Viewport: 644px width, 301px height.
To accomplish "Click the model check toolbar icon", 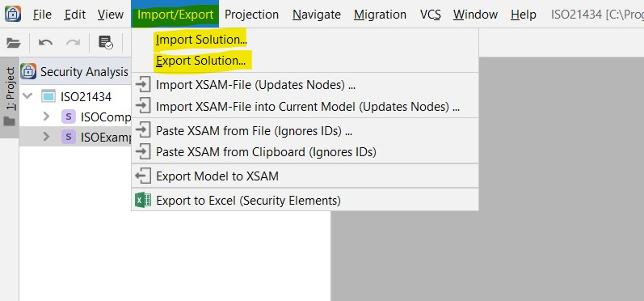I will (106, 42).
